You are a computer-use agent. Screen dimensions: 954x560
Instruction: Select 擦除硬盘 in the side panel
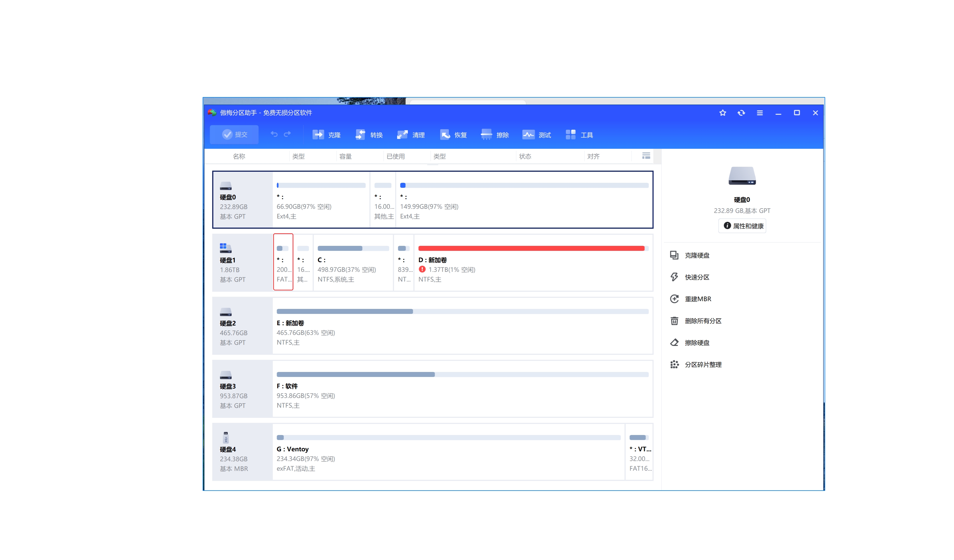coord(690,343)
